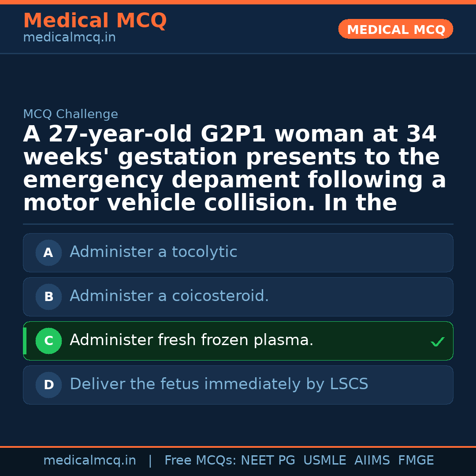476x476 pixels.
Task: Click "USMLE" in the footer
Action: tap(324, 461)
